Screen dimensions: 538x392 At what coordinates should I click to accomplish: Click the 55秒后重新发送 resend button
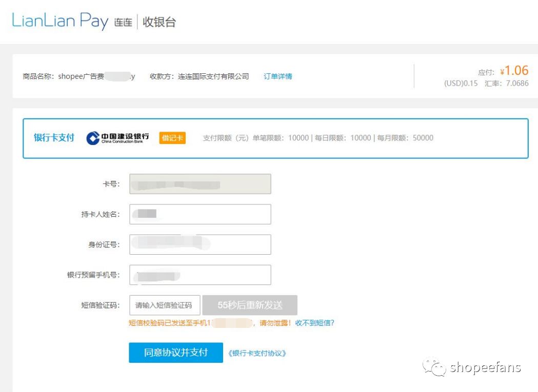[x=249, y=305]
